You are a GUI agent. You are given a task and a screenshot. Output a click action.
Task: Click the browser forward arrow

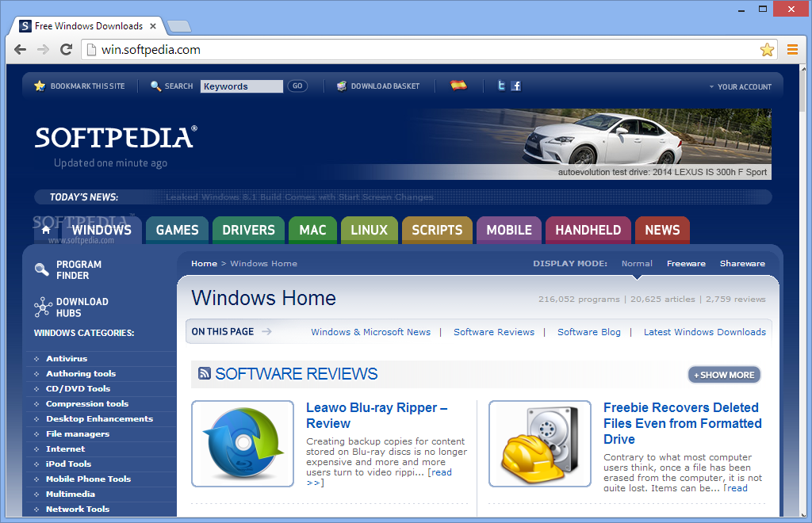(x=43, y=50)
